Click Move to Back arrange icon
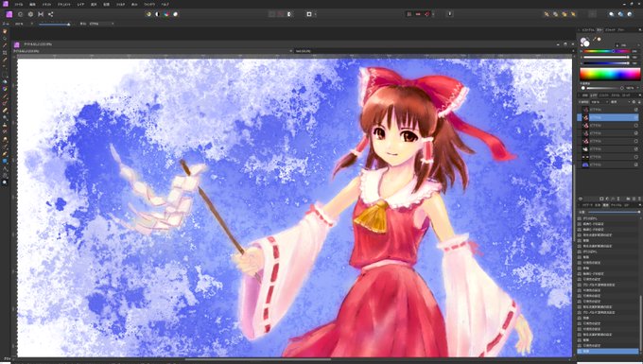 click(x=547, y=14)
